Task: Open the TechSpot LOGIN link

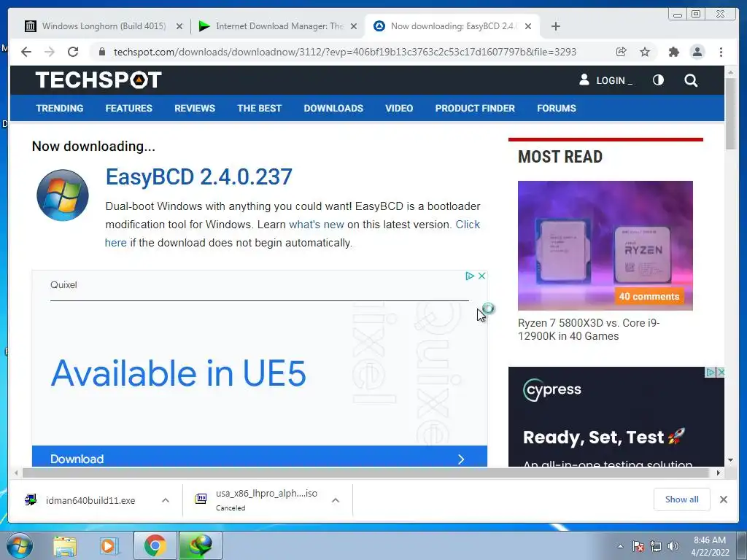Action: 605,80
